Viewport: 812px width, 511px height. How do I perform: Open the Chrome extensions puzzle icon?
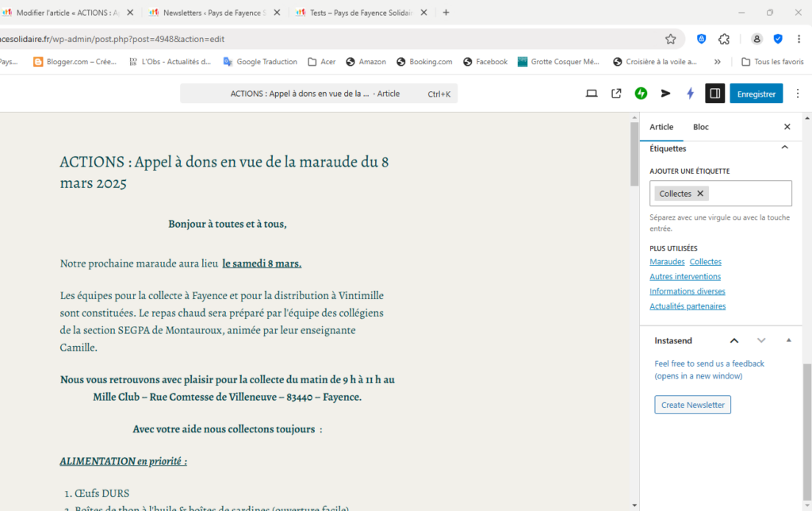[x=724, y=39]
